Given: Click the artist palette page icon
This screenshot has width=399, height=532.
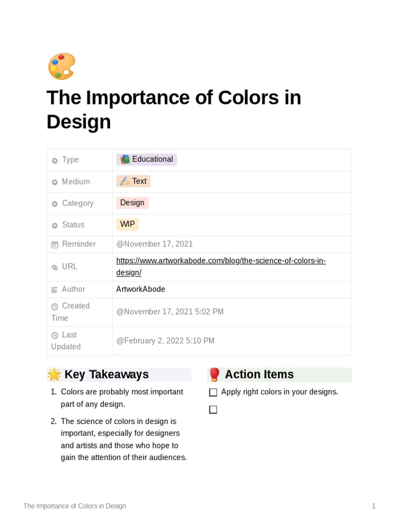Looking at the screenshot, I should [61, 66].
